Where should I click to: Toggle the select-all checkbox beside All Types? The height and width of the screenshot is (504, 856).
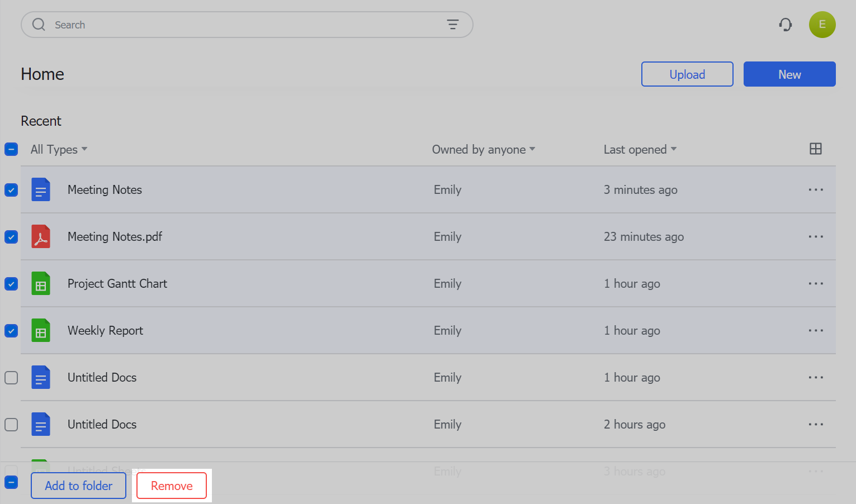(11, 149)
